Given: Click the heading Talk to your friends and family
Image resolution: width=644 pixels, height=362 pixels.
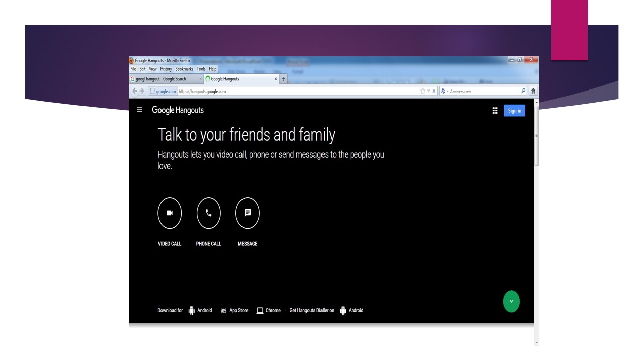Looking at the screenshot, I should [x=246, y=135].
